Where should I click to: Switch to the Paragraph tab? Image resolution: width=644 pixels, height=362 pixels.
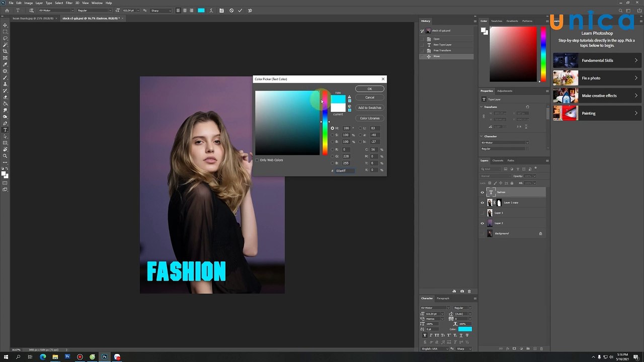click(443, 298)
